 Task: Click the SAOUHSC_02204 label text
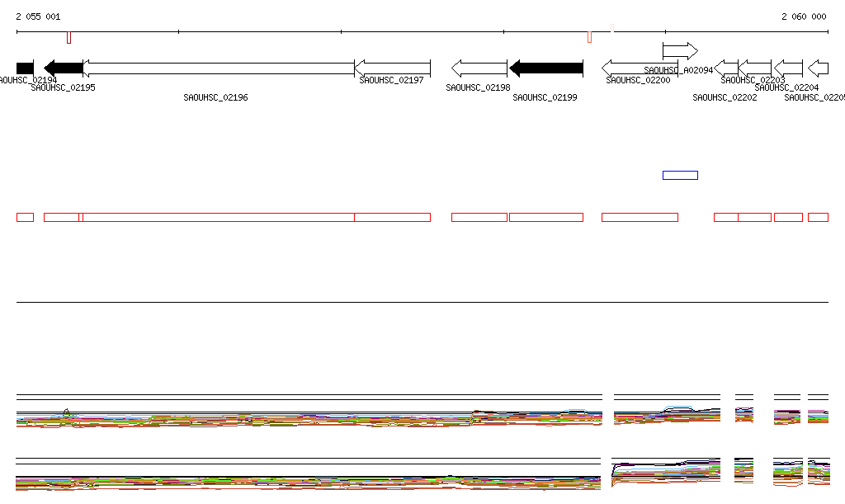click(786, 87)
